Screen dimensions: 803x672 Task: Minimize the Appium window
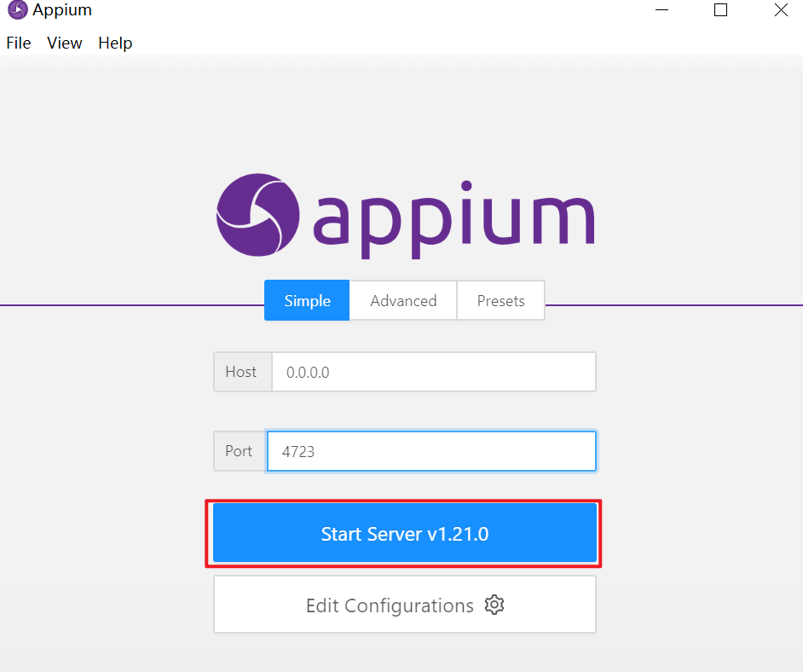point(662,9)
